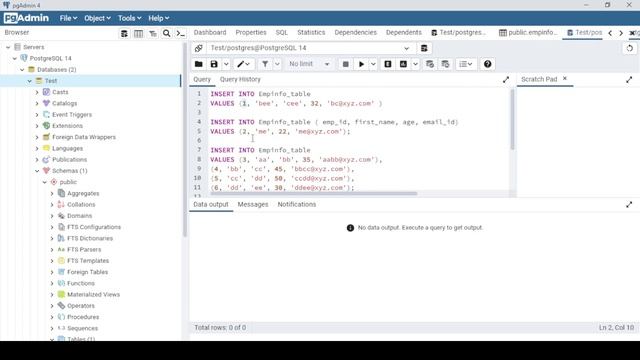Screen dimensions: 640x360
Task: Launch the PSQL terminal icon
Action: point(180,33)
